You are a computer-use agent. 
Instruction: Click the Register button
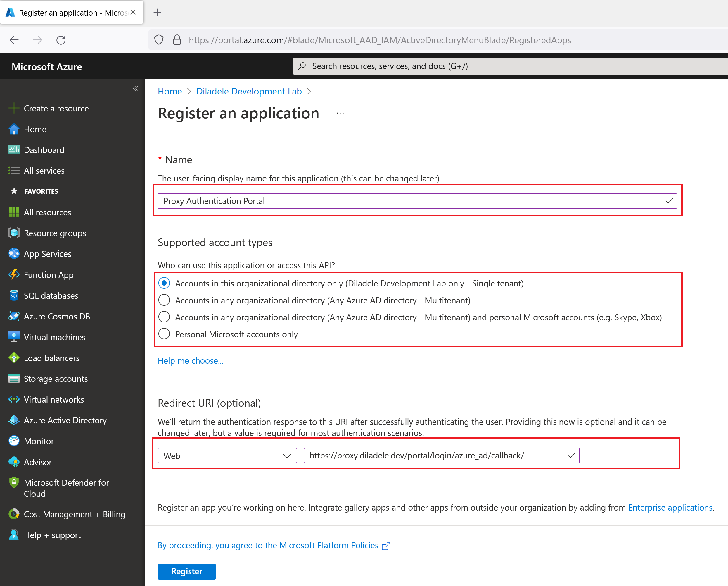187,572
